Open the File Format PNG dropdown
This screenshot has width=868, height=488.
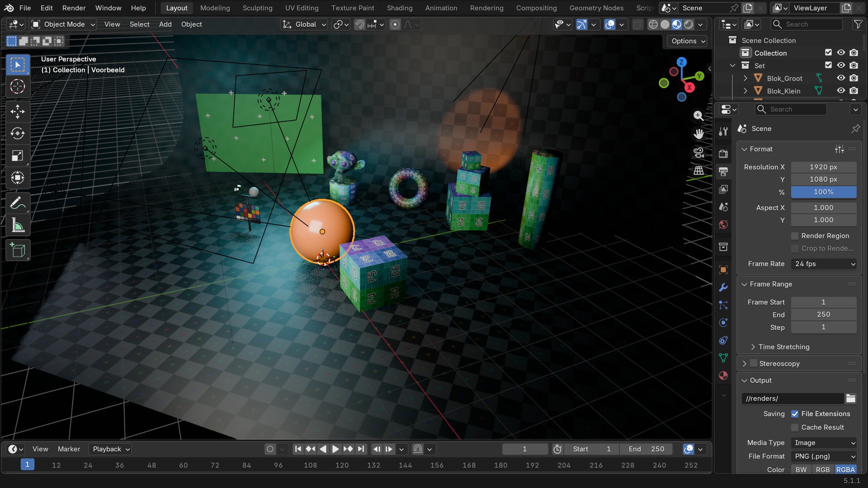click(824, 456)
